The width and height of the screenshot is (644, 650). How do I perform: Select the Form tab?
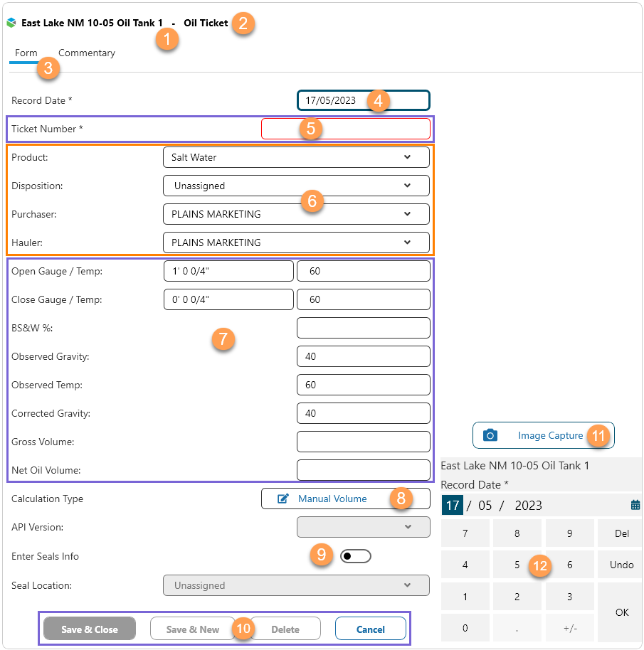[x=26, y=53]
